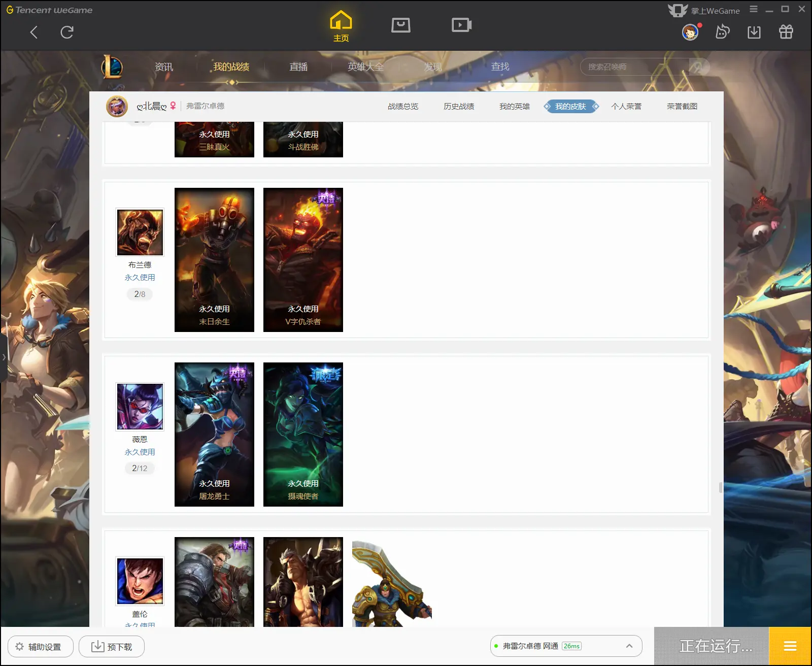The image size is (812, 666).
Task: Open the 屠龙勇士 skin card
Action: (x=214, y=435)
